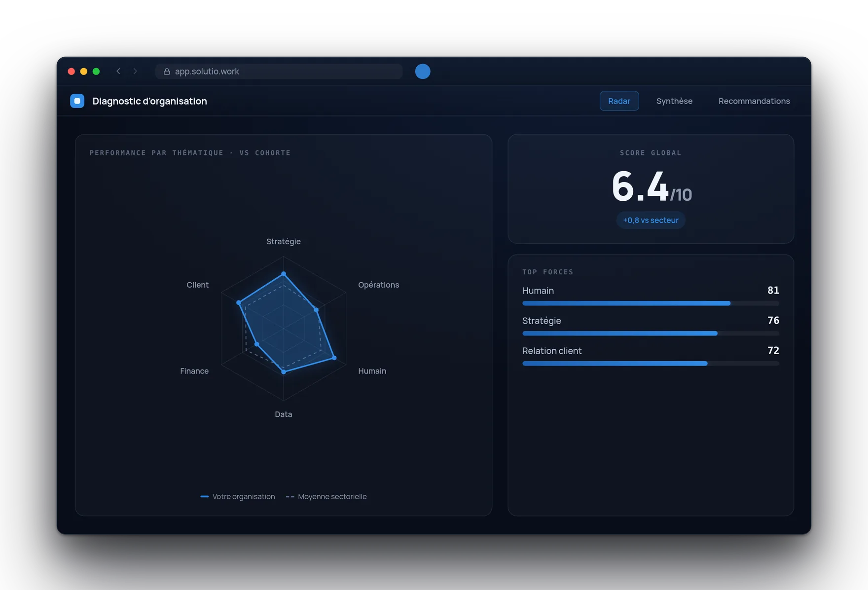The image size is (868, 590).
Task: Switch to the Synthèse tab
Action: click(674, 101)
